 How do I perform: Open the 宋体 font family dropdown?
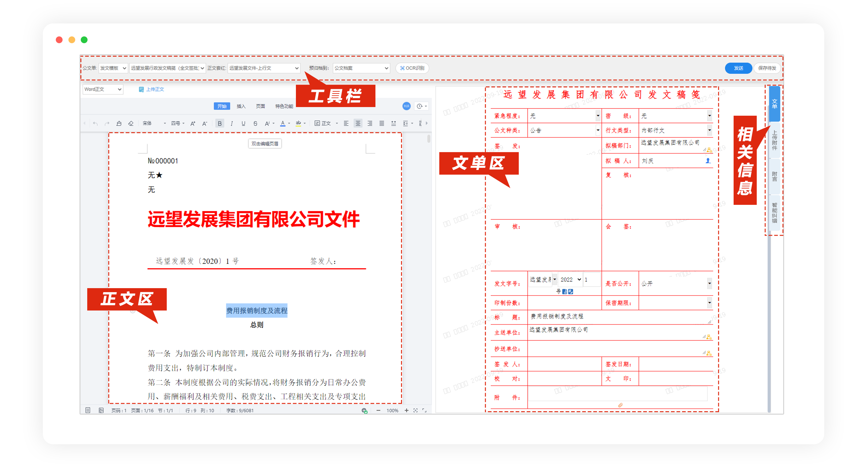(153, 123)
